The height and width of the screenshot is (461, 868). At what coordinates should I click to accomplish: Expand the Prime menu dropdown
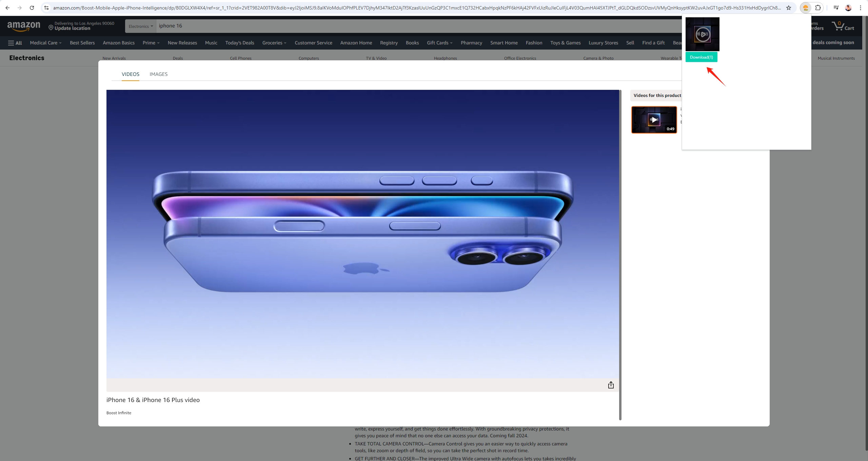[151, 42]
